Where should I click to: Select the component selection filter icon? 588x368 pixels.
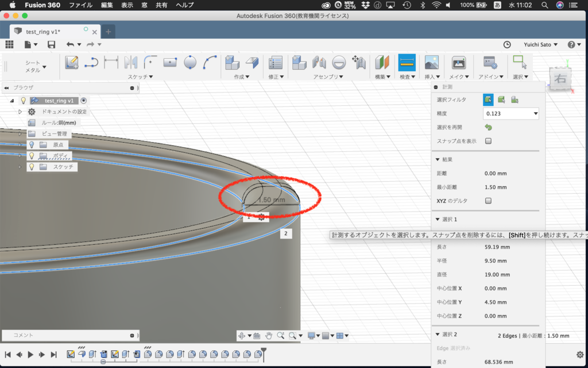click(514, 99)
